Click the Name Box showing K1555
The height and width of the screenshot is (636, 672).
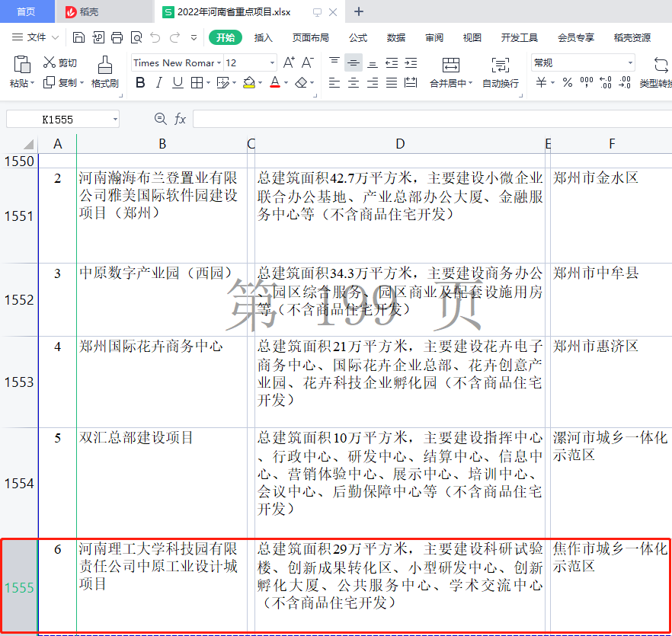(57, 119)
